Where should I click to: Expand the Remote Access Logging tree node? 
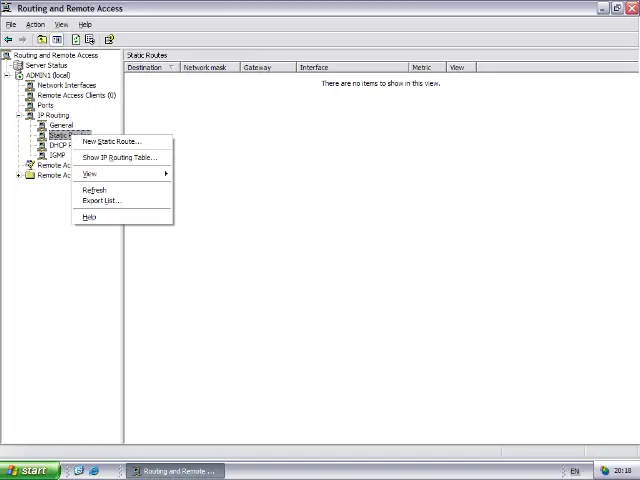[x=18, y=176]
